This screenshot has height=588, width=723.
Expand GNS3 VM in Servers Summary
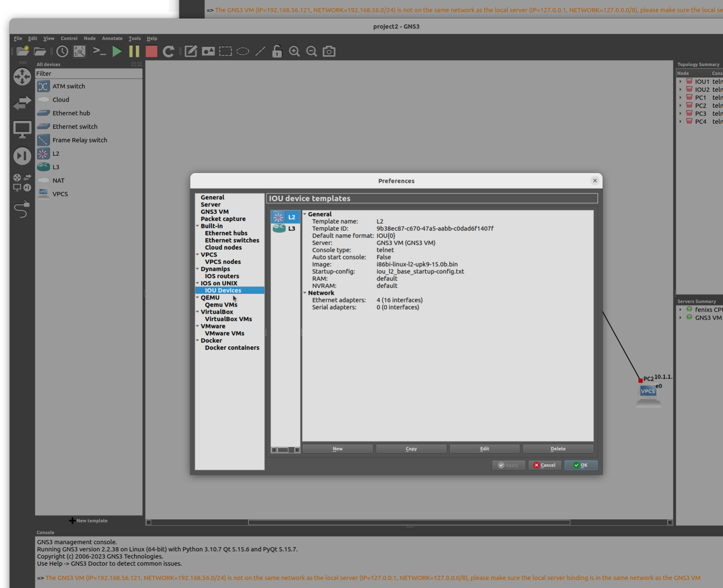point(680,318)
